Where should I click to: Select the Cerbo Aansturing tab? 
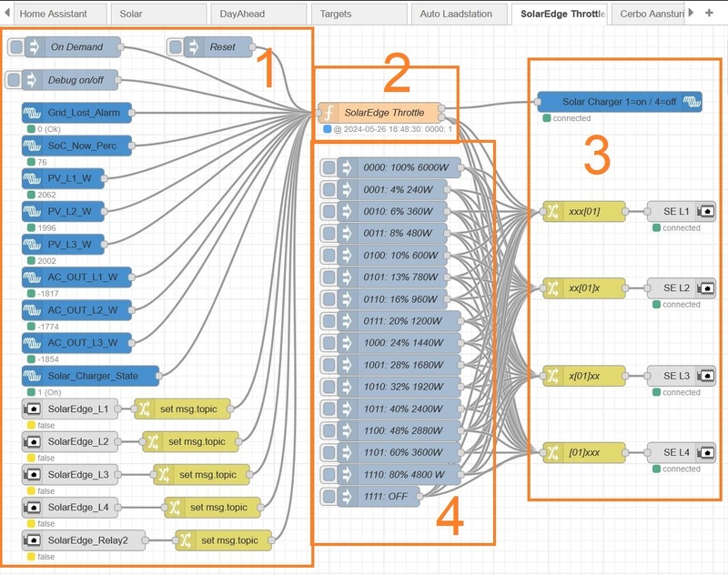click(649, 14)
